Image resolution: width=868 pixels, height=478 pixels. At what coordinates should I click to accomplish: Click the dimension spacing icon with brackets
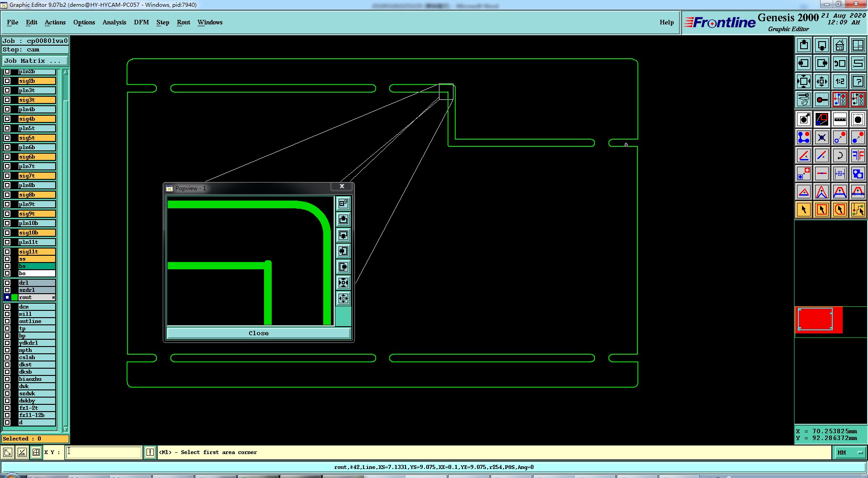(840, 173)
